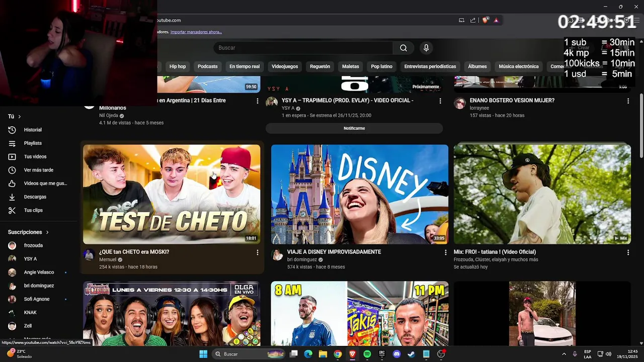644x362 pixels.
Task: Select the En tiempo real filter chip
Action: point(245,66)
